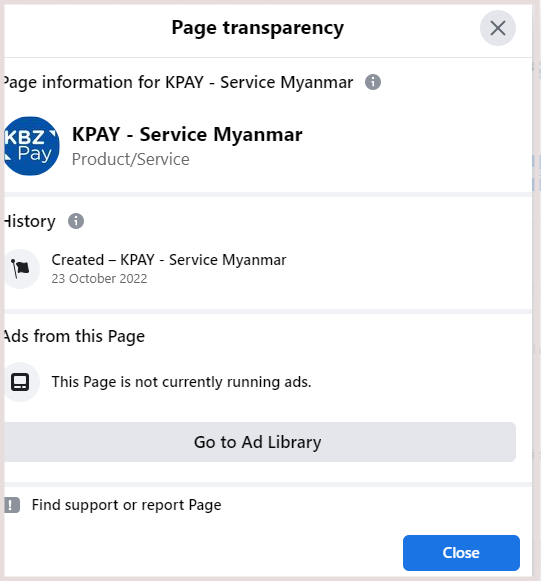The image size is (541, 581).
Task: Click the Page transparency title
Action: (x=258, y=28)
